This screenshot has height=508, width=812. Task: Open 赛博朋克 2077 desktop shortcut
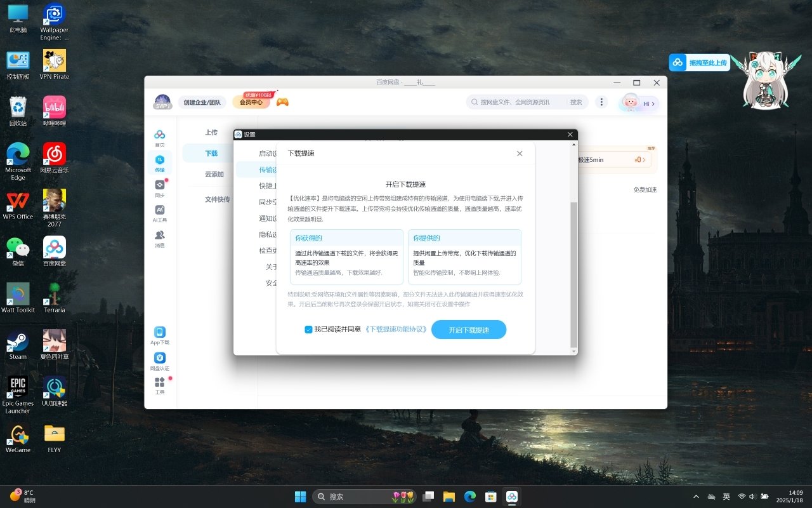[x=55, y=208]
